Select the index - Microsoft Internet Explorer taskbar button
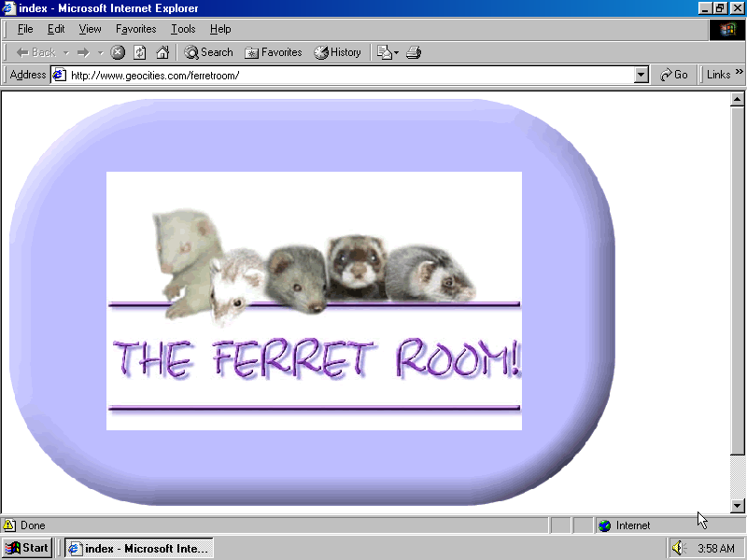This screenshot has width=747, height=560. pos(138,548)
